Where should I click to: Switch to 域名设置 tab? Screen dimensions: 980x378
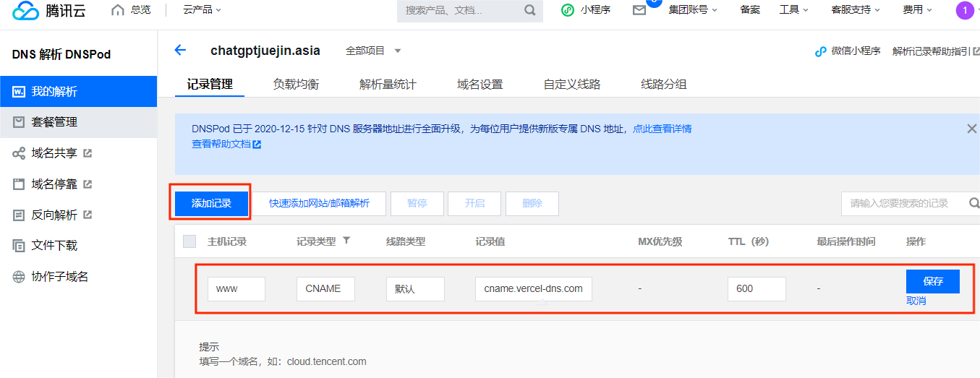click(480, 84)
